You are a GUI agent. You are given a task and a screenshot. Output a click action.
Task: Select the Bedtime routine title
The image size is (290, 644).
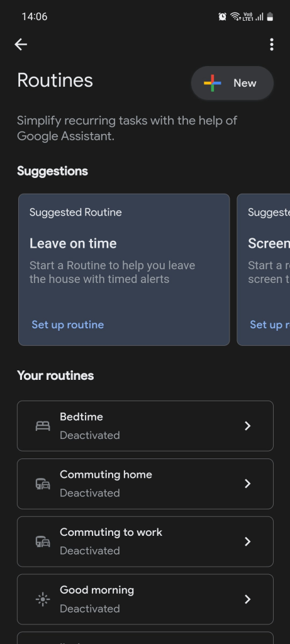[81, 416]
